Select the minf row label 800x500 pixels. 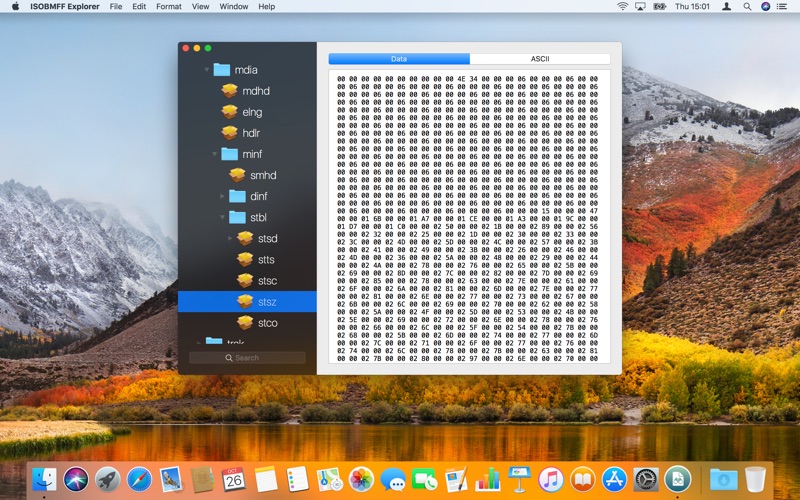pyautogui.click(x=252, y=154)
